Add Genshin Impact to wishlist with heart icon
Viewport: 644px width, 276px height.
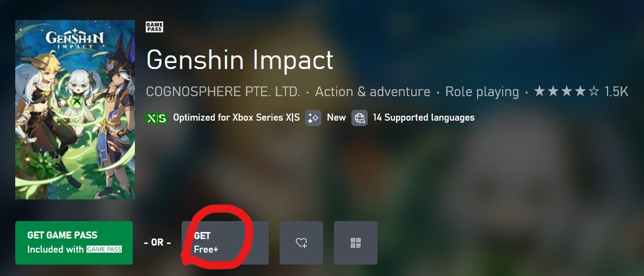coord(301,243)
